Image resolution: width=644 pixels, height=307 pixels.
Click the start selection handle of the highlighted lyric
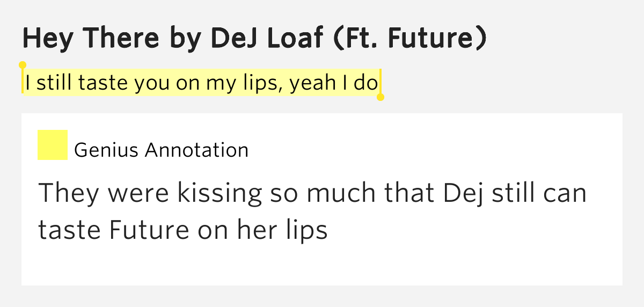pyautogui.click(x=23, y=65)
